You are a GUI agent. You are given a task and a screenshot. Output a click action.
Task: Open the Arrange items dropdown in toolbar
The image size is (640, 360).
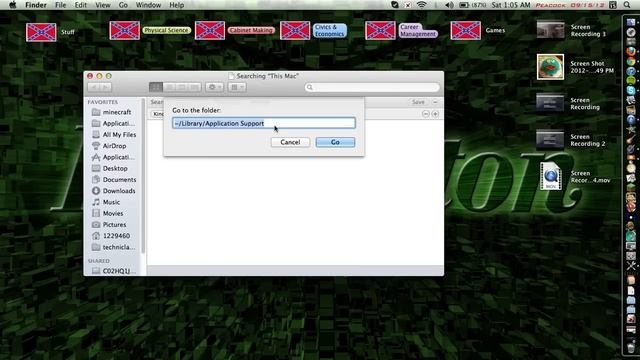(x=237, y=87)
